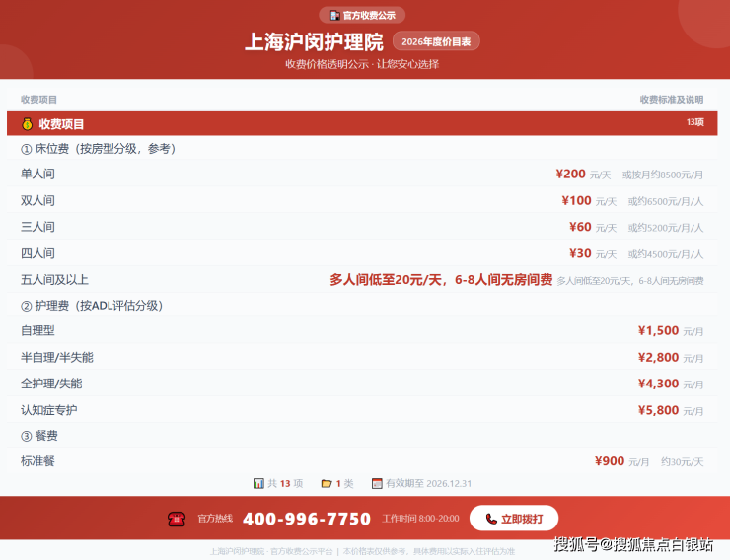The width and height of the screenshot is (730, 560).
Task: Click the bar chart icon near 共 13 项
Action: [258, 484]
